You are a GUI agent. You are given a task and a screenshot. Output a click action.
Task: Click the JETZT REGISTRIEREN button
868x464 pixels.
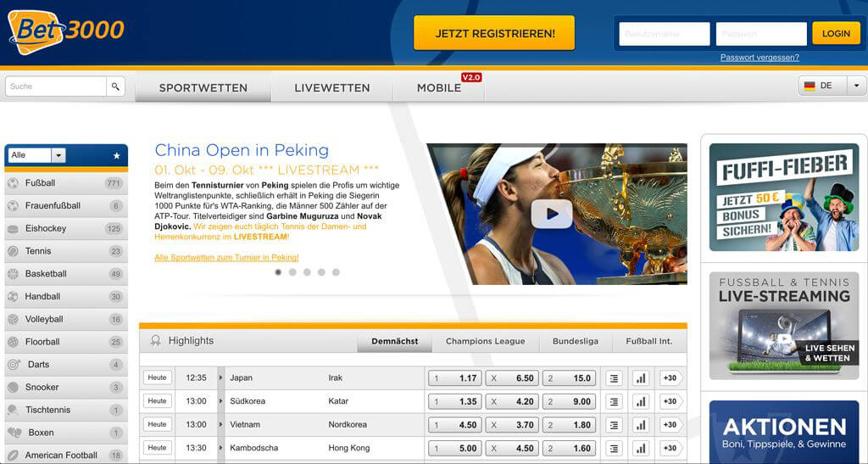point(494,33)
